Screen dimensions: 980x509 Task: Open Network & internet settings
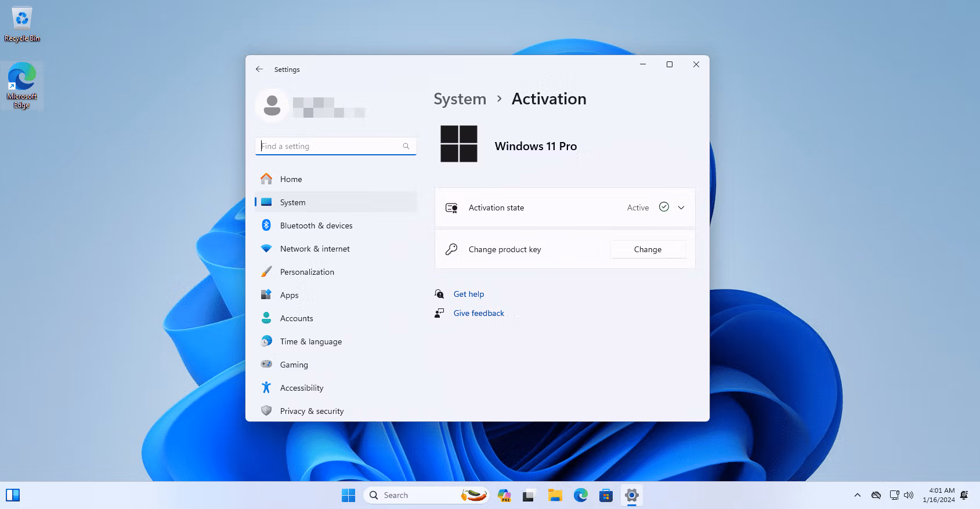[x=336, y=249]
